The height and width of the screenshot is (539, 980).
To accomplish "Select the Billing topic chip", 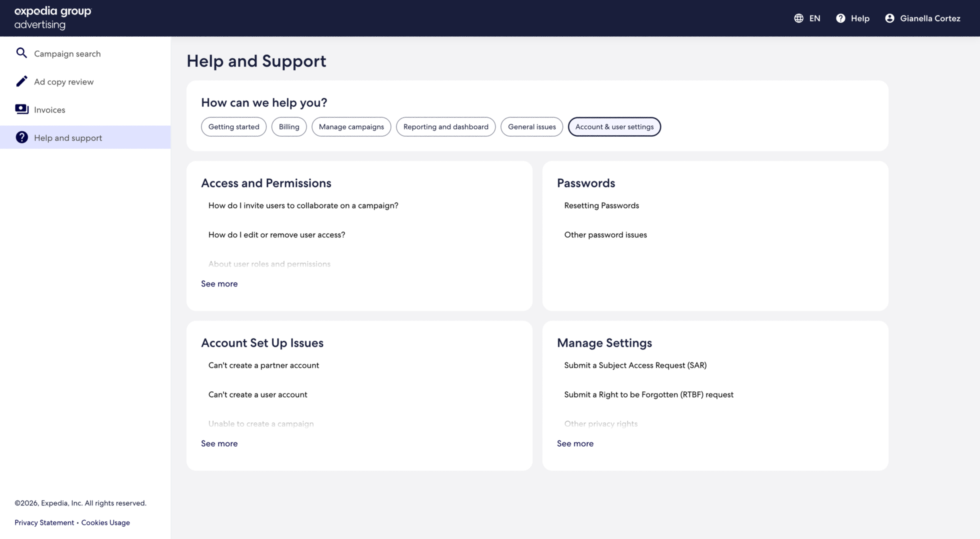I will [x=289, y=127].
